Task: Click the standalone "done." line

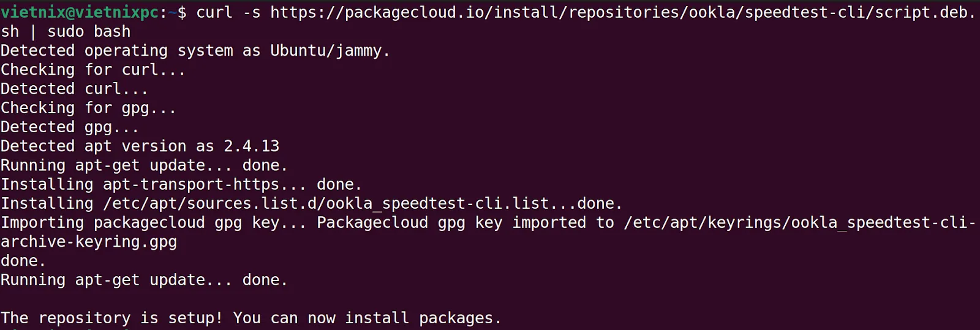Action: click(x=23, y=261)
